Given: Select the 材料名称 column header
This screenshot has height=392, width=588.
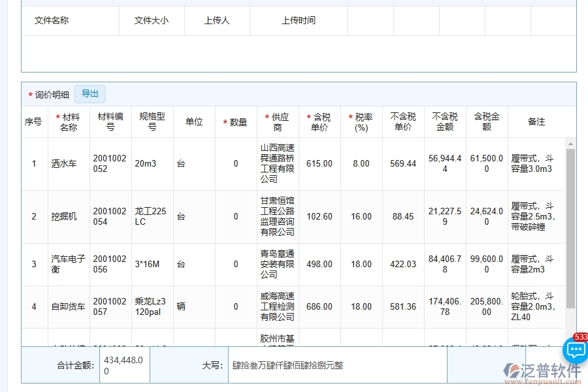Looking at the screenshot, I should [69, 122].
